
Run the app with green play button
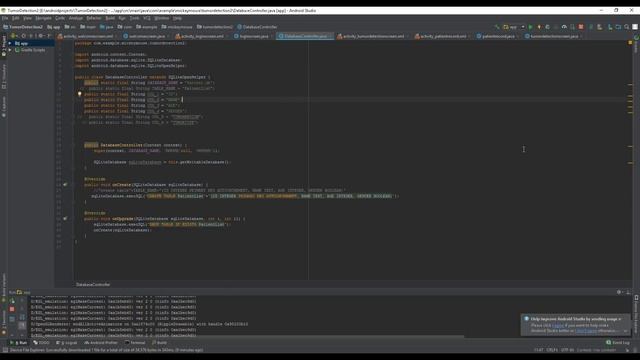(x=530, y=27)
